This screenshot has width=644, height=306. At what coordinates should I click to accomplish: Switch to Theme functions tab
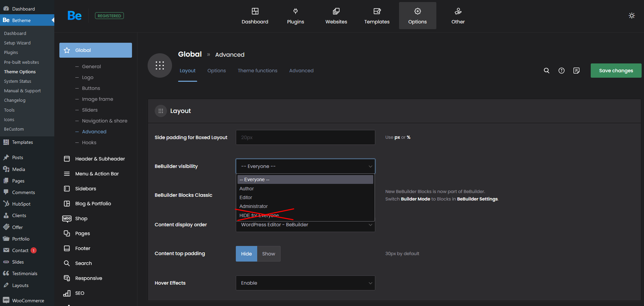[x=258, y=71]
